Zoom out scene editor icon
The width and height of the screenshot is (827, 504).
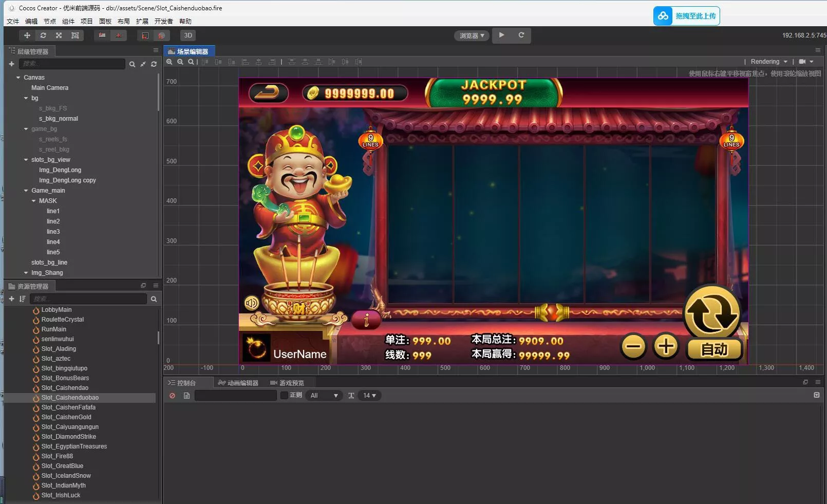180,62
